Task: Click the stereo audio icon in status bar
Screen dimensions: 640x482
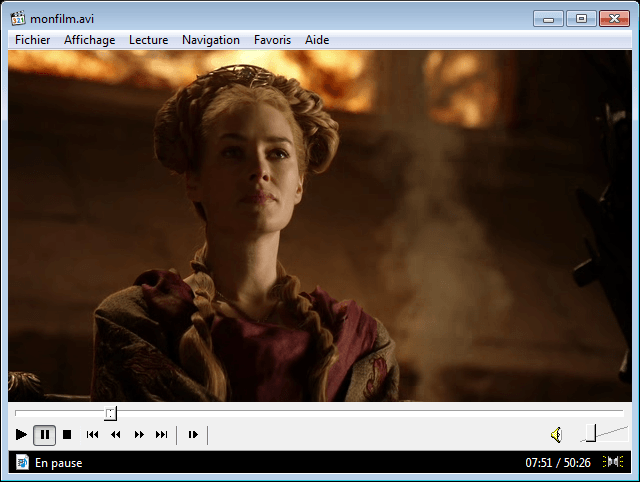Action: coord(613,462)
